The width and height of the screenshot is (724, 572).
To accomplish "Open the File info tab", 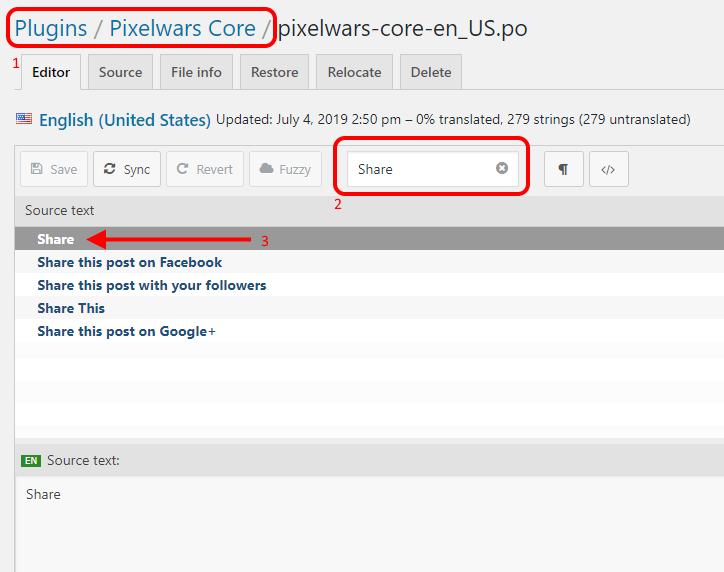I will pyautogui.click(x=196, y=72).
